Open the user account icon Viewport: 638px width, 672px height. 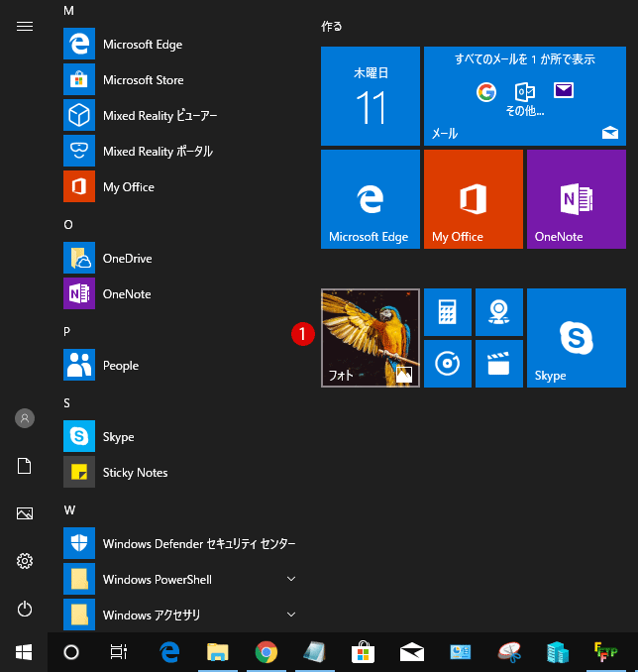click(25, 418)
